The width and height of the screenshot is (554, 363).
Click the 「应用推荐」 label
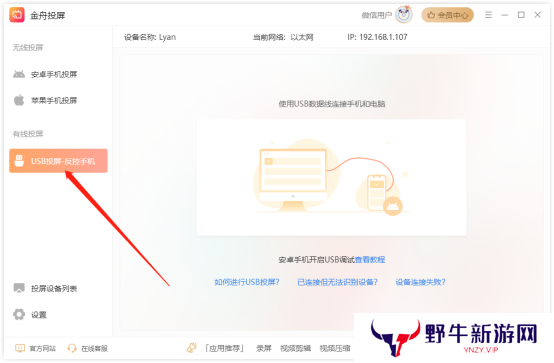(x=225, y=349)
